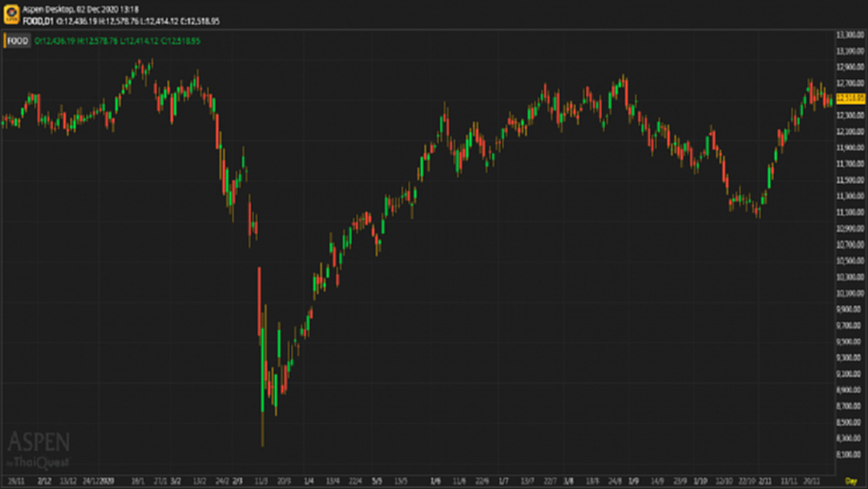Click the 2020 year marker on date axis
This screenshot has width=868, height=489.
[x=107, y=481]
